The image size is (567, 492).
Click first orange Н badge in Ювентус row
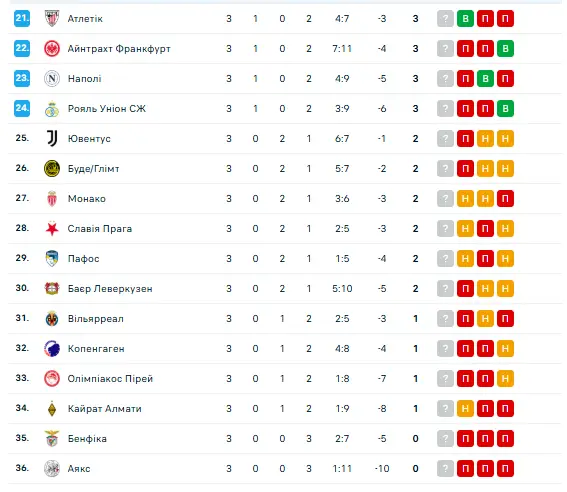pyautogui.click(x=485, y=138)
